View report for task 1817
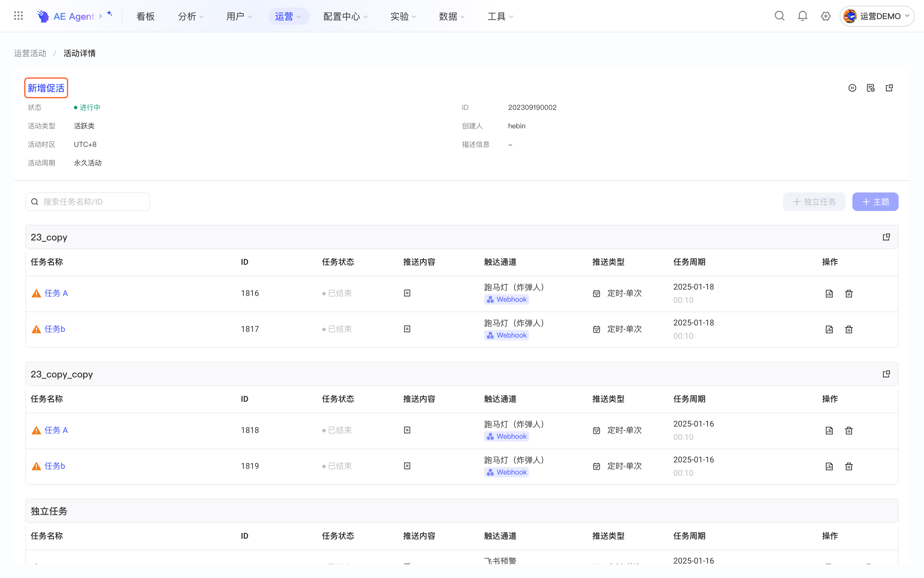Viewport: 924px width, 578px height. pyautogui.click(x=829, y=329)
